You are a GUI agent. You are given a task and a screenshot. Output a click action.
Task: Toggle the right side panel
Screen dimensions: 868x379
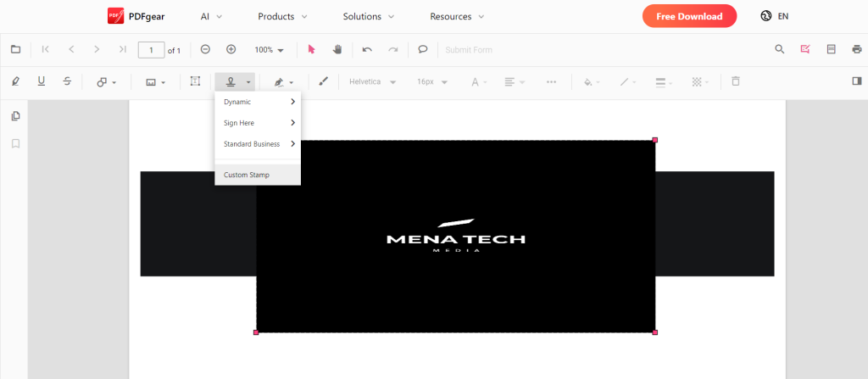coord(856,81)
